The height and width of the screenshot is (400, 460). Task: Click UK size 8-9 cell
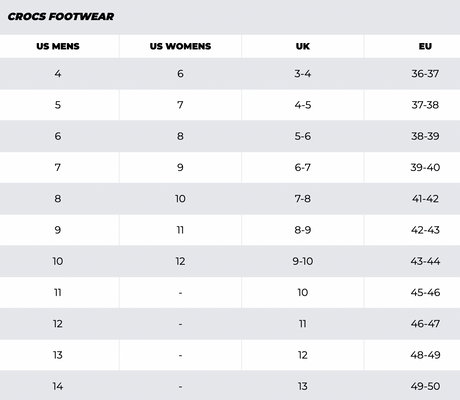303,230
